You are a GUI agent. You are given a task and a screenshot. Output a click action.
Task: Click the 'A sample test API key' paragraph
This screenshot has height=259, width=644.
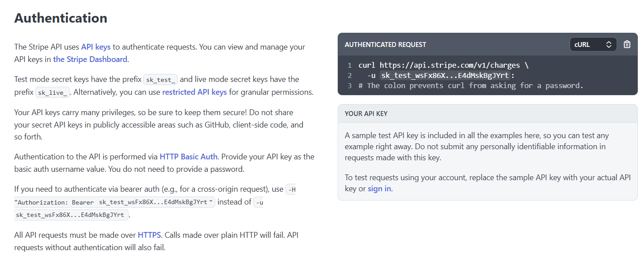click(x=477, y=146)
